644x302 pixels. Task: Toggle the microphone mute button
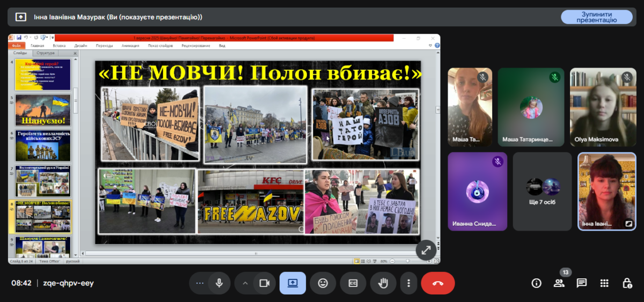tap(219, 283)
